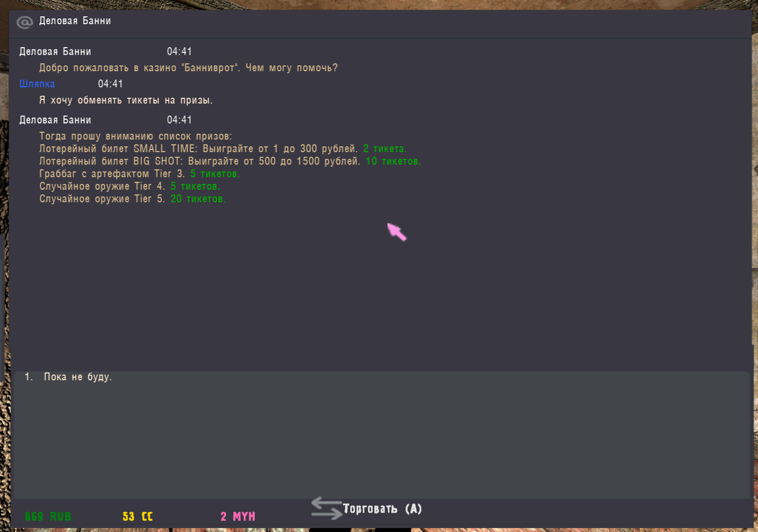758x532 pixels.
Task: Click the casino welcome message text
Action: [x=188, y=68]
